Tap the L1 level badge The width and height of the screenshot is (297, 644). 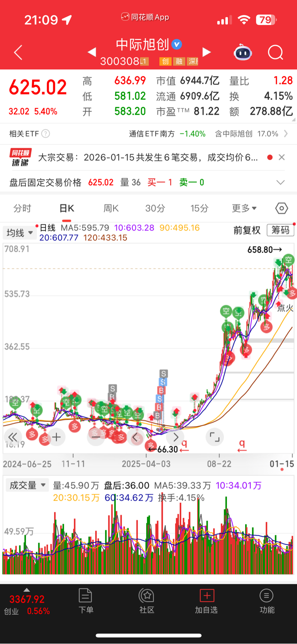tap(144, 61)
